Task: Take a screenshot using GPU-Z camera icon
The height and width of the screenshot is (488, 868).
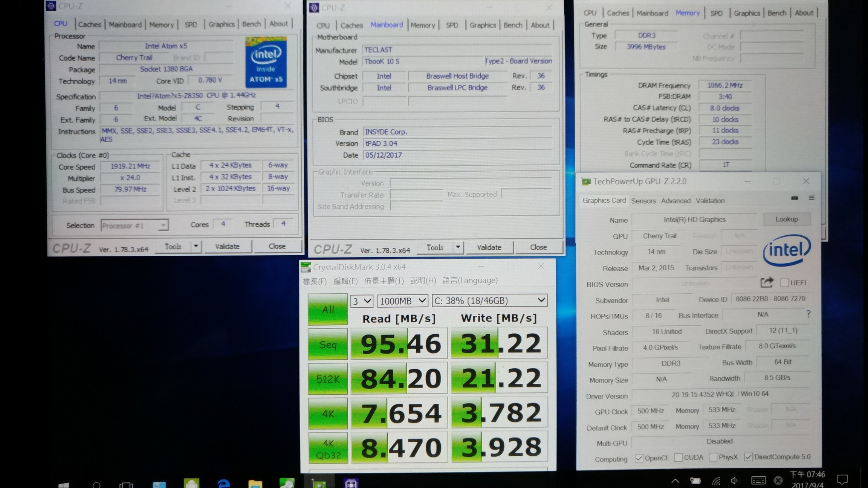Action: (795, 198)
